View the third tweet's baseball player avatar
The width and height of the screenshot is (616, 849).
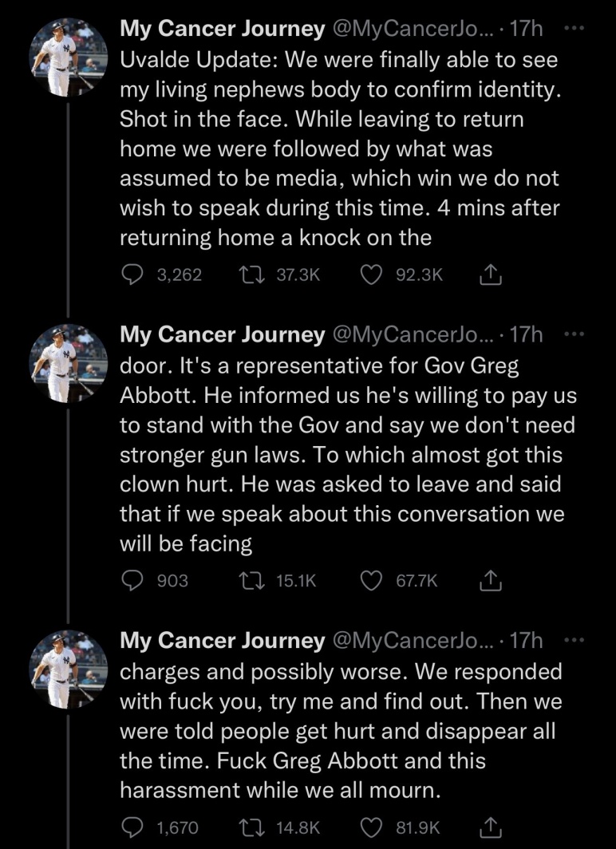click(68, 669)
